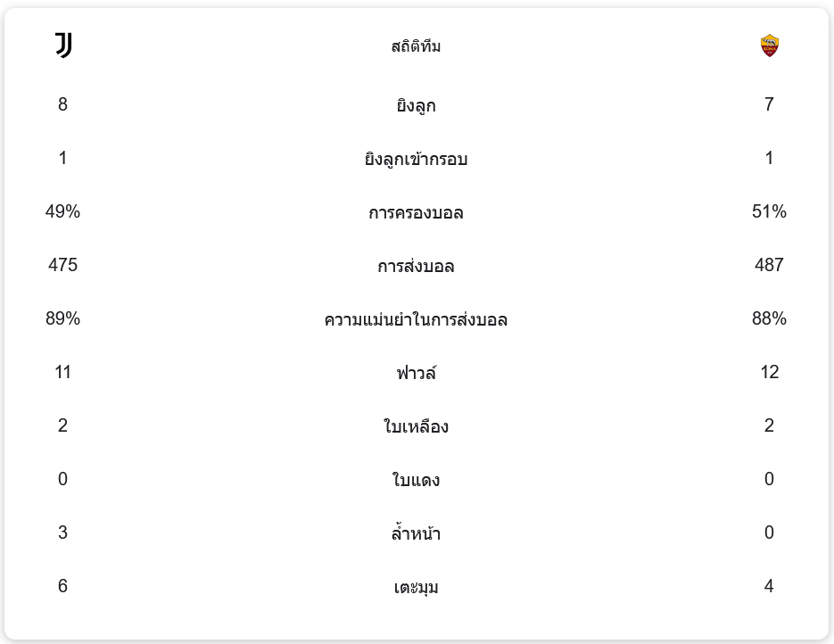Screen dimensions: 834x644
Task: Click the ใบเหลือง yellow cards label
Action: click(416, 427)
